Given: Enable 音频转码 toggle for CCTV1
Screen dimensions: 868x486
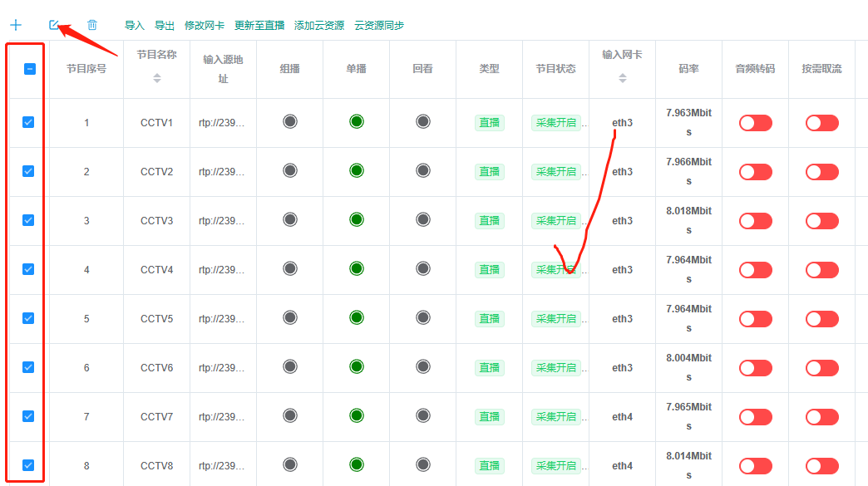Looking at the screenshot, I should tap(755, 123).
